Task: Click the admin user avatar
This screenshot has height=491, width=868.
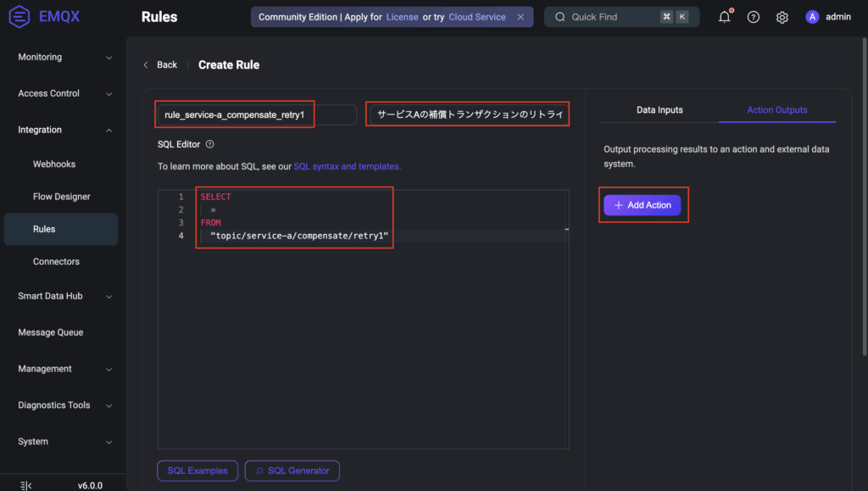Action: 812,17
